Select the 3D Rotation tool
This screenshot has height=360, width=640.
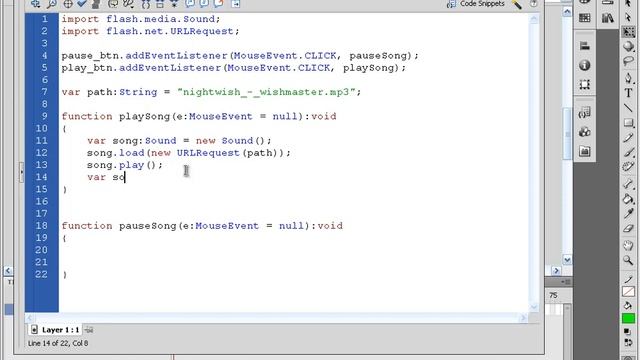point(628,46)
